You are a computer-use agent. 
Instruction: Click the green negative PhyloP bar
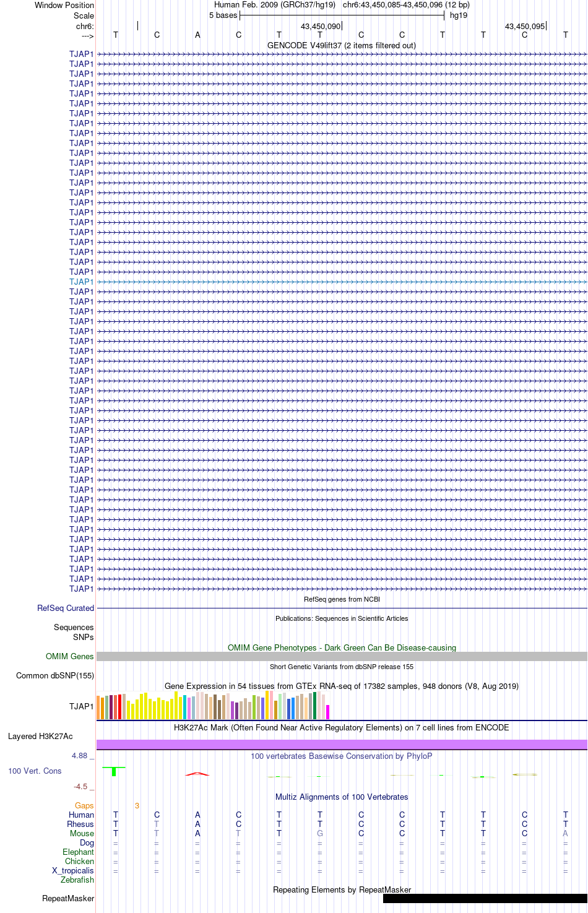[x=114, y=771]
